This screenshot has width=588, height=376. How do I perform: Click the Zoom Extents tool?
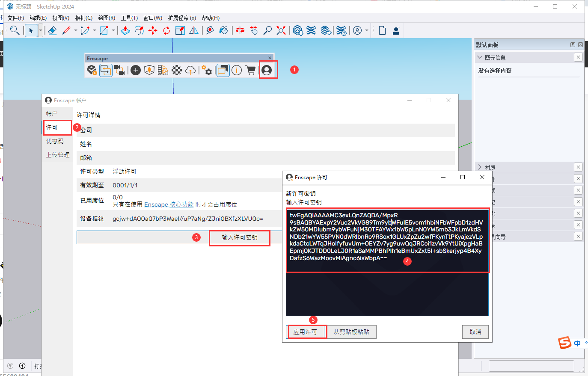point(281,30)
